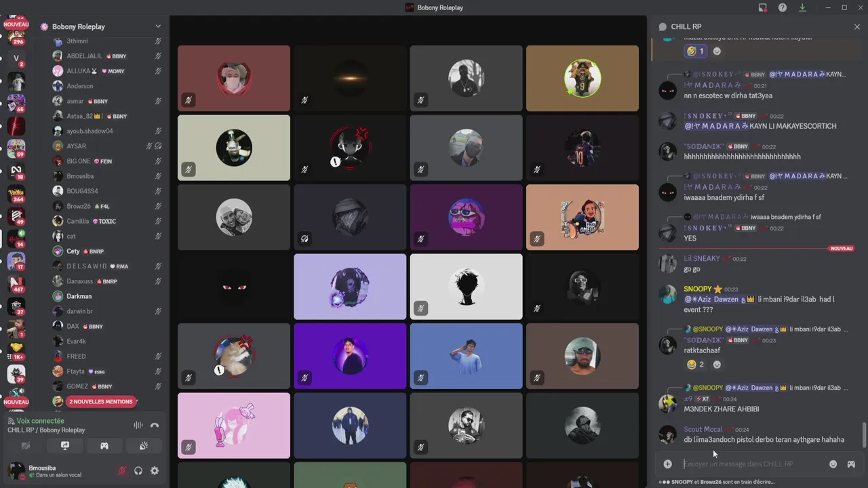Viewport: 868px width, 488px height.
Task: Select Anderson member row
Action: (106, 86)
